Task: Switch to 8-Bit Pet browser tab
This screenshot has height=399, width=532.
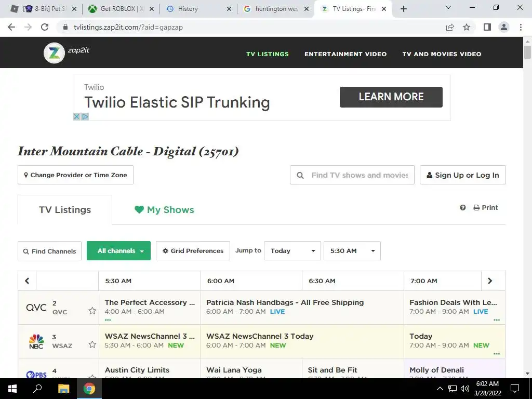Action: point(44,9)
